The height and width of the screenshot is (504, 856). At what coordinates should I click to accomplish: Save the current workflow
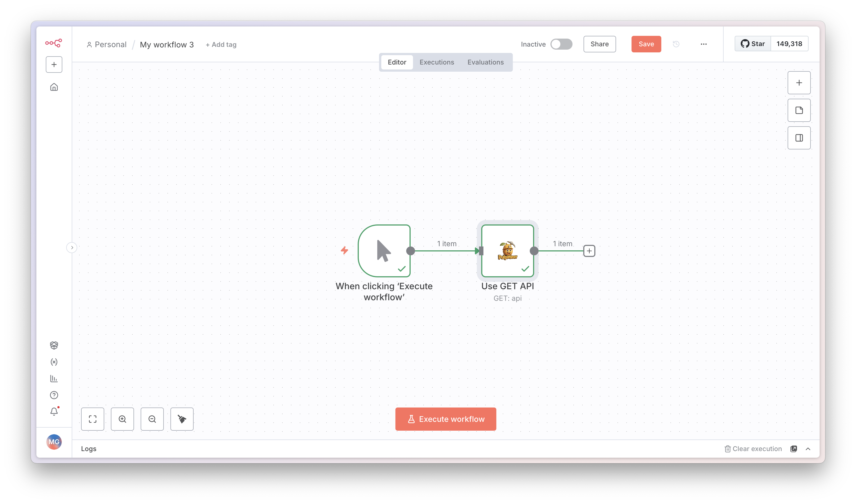646,44
